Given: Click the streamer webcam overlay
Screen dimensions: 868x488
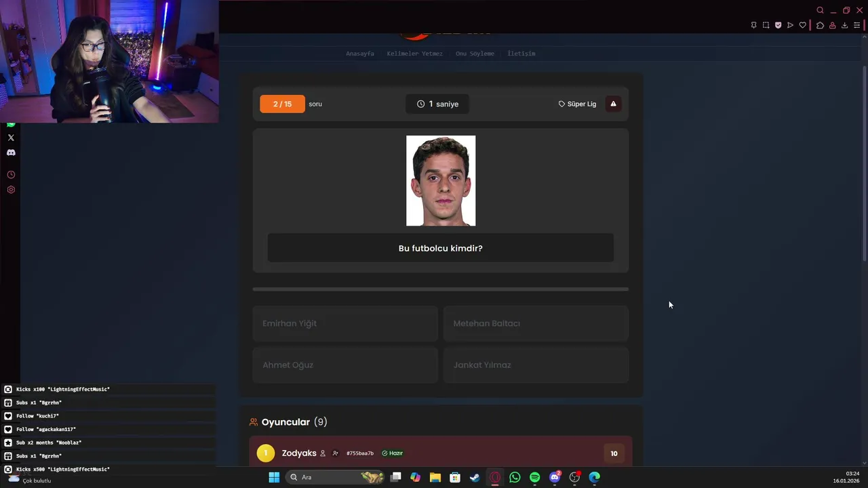Looking at the screenshot, I should pos(109,62).
